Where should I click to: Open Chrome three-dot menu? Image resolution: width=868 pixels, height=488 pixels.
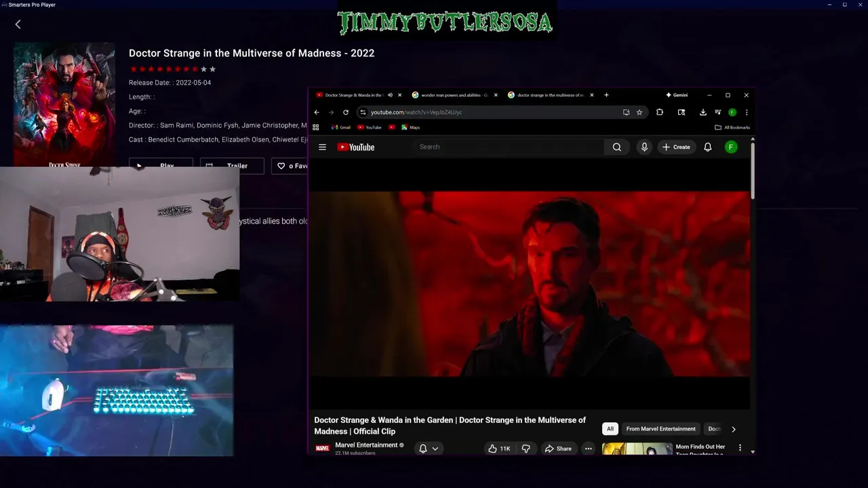(747, 113)
